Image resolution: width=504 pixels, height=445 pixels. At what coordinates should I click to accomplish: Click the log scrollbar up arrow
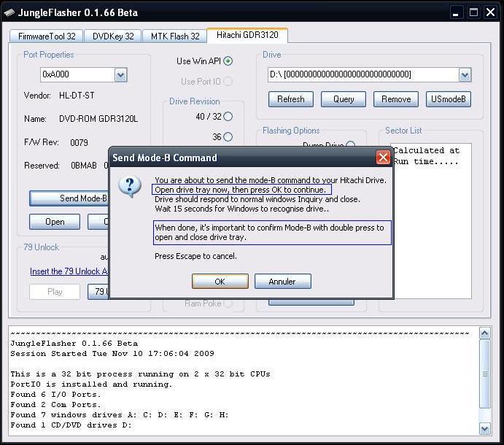pos(484,333)
